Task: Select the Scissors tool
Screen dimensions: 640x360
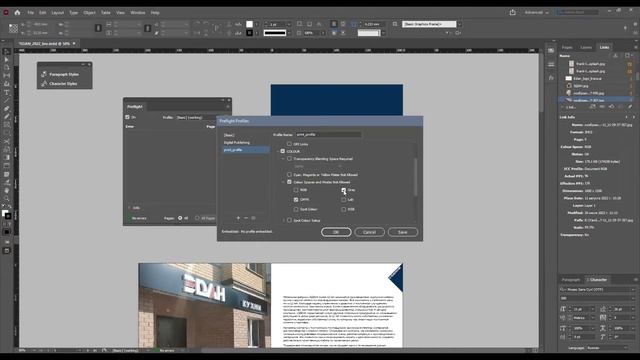Action: (7, 141)
